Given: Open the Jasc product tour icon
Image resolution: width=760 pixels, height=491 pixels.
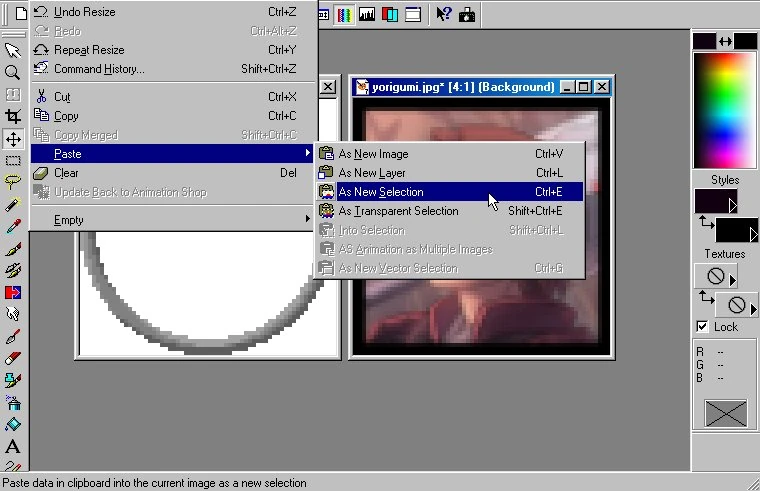Looking at the screenshot, I should tap(467, 15).
